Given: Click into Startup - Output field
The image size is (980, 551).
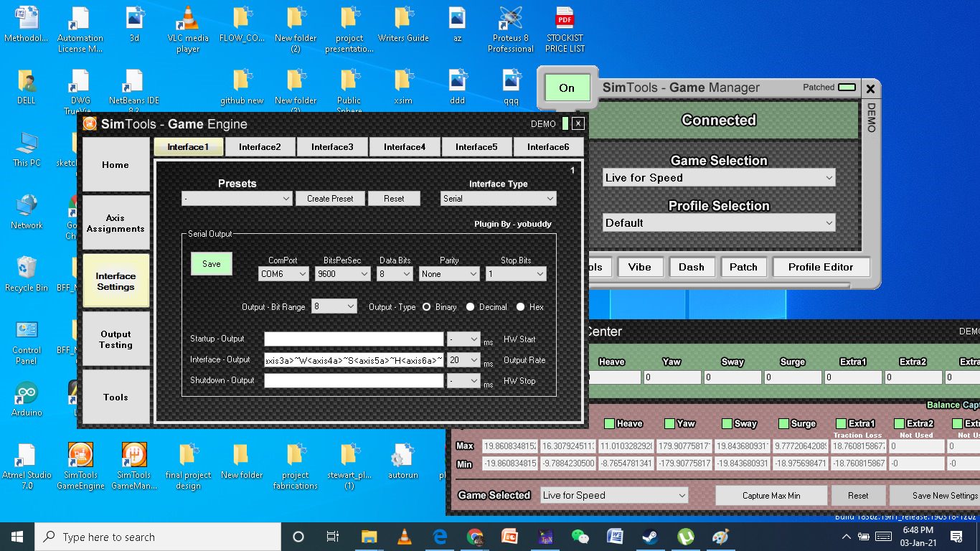Looking at the screenshot, I should [x=354, y=339].
